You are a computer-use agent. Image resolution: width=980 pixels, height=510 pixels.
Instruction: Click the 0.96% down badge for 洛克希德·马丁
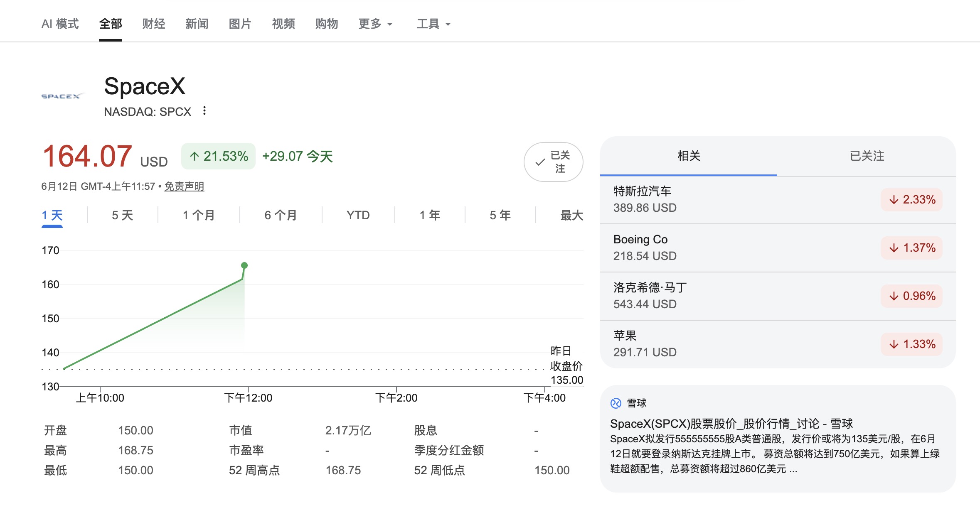pyautogui.click(x=911, y=296)
